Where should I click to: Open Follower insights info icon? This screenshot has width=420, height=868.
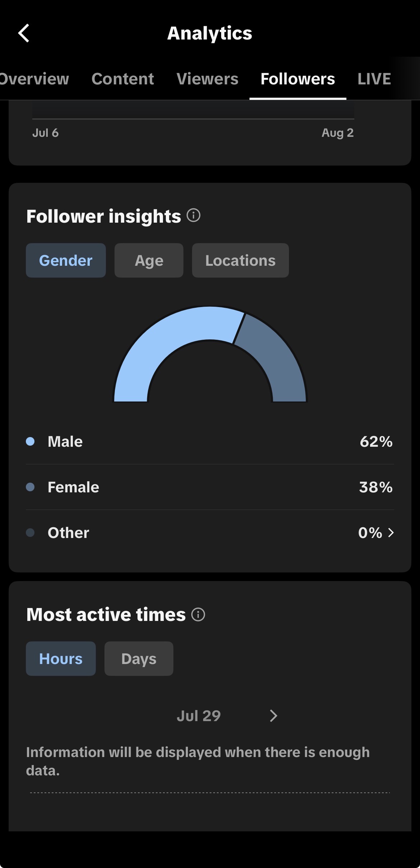pos(193,215)
